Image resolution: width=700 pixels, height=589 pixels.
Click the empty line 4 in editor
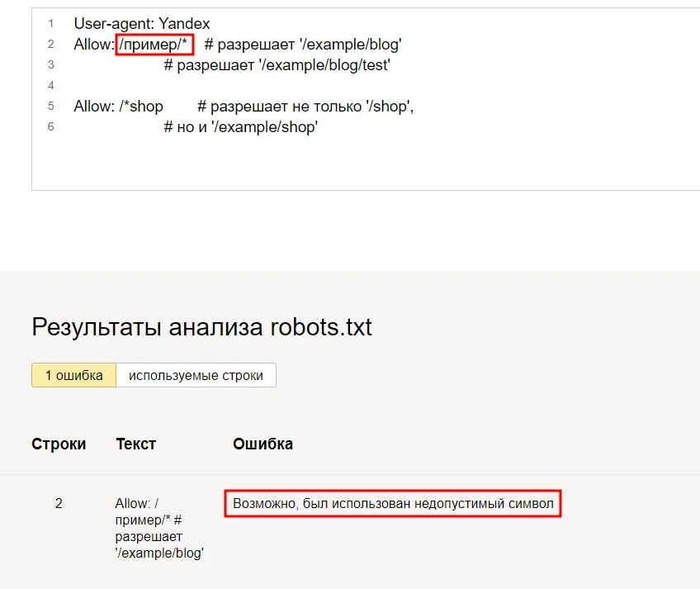click(248, 86)
